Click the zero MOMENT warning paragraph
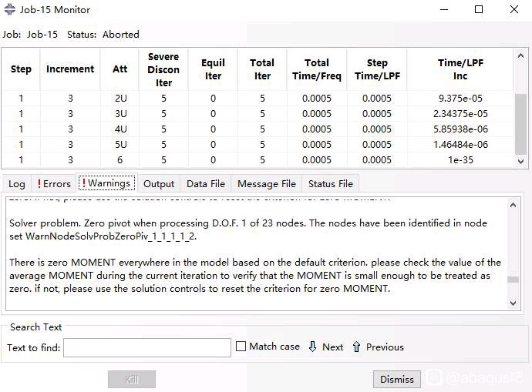Viewport: 532px width, 392px height. point(255,276)
